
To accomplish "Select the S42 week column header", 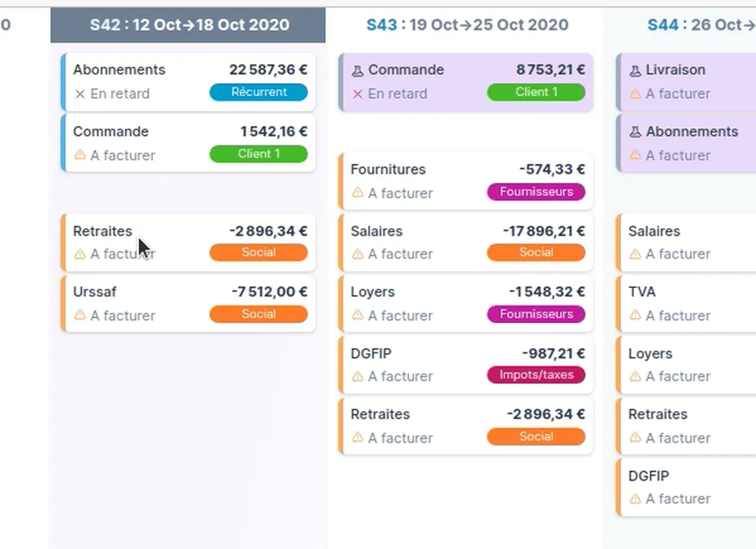I will (188, 25).
